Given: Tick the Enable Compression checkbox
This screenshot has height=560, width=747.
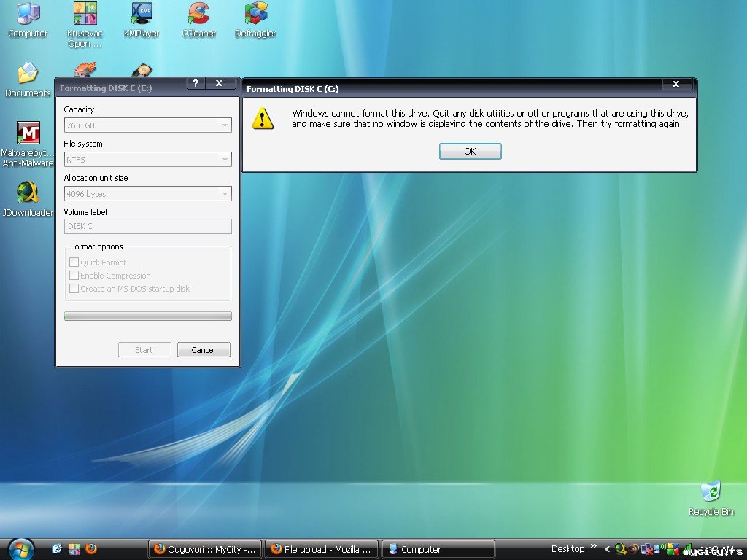Looking at the screenshot, I should coord(74,275).
